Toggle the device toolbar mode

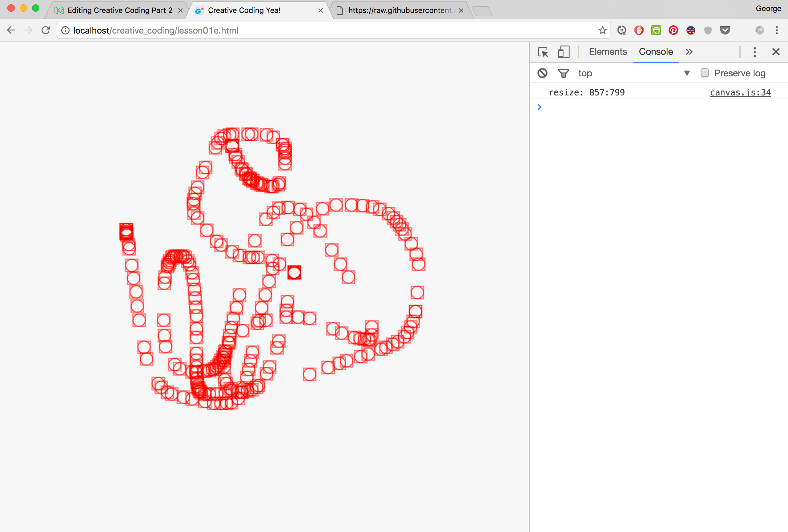click(564, 52)
